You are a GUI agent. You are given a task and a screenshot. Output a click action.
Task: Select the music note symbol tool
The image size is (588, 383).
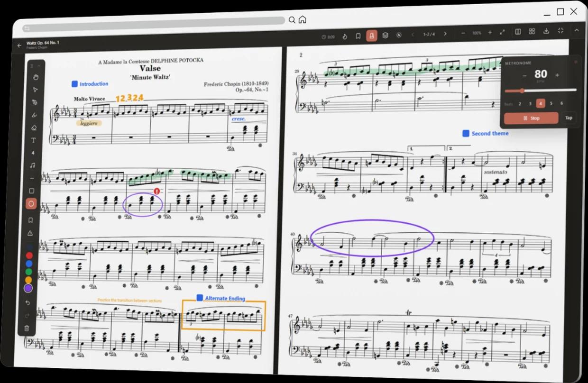tap(33, 165)
